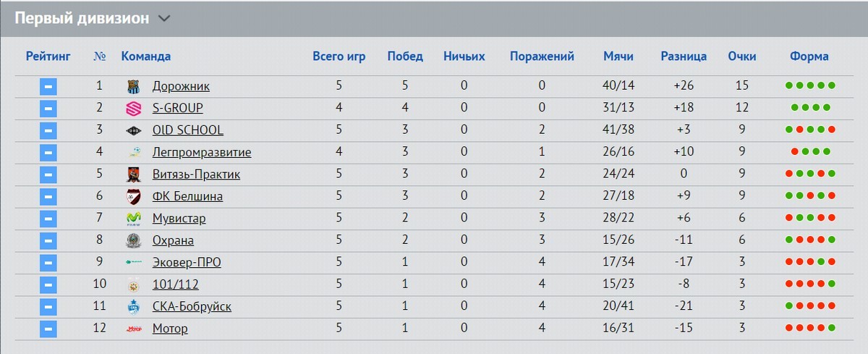Click the OLD SCHOOL team emblem
Image resolution: width=868 pixels, height=354 pixels.
coord(134,131)
